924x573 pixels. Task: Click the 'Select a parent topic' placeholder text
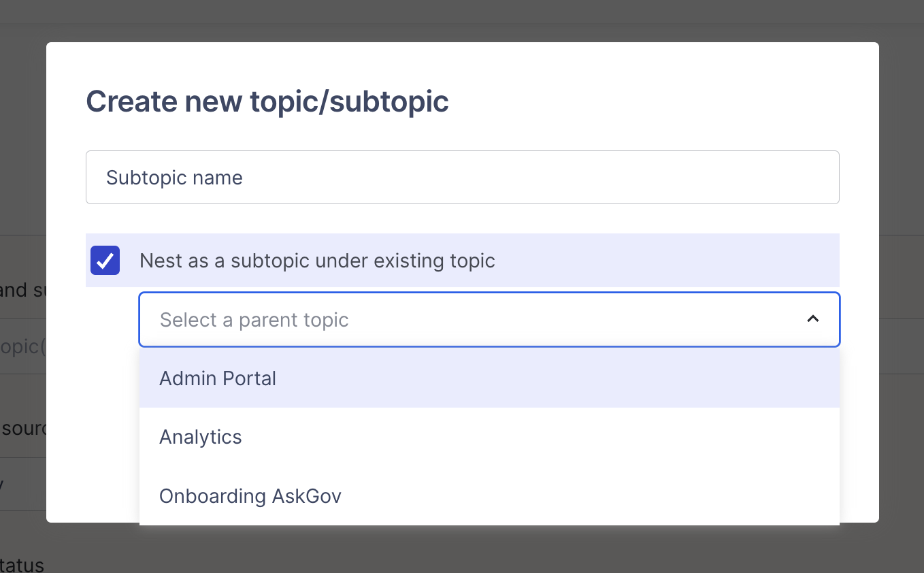[254, 320]
